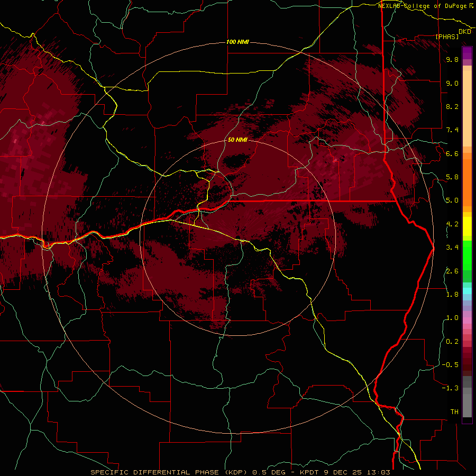This screenshot has height=476, width=476.
Task: Click the 5.8 value on the color scale
Action: click(452, 177)
